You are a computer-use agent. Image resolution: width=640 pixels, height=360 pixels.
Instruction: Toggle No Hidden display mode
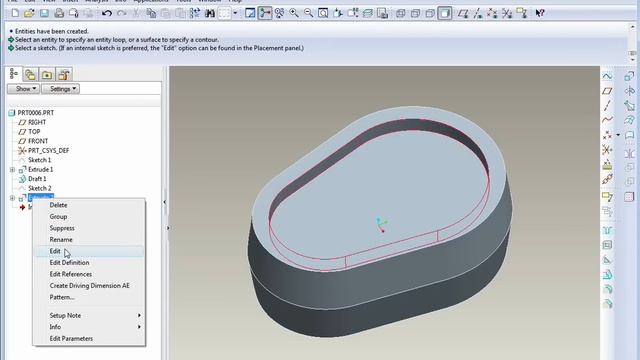[x=430, y=13]
